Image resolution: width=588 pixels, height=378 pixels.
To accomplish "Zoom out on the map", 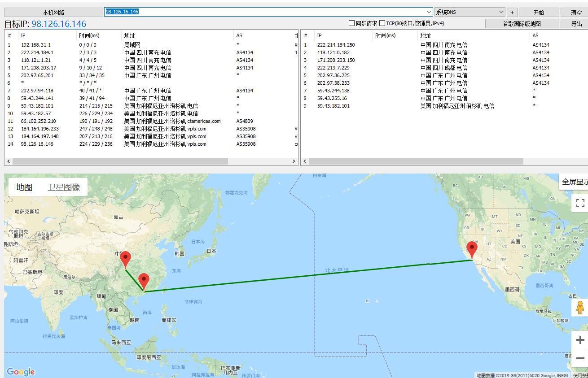I will [580, 358].
